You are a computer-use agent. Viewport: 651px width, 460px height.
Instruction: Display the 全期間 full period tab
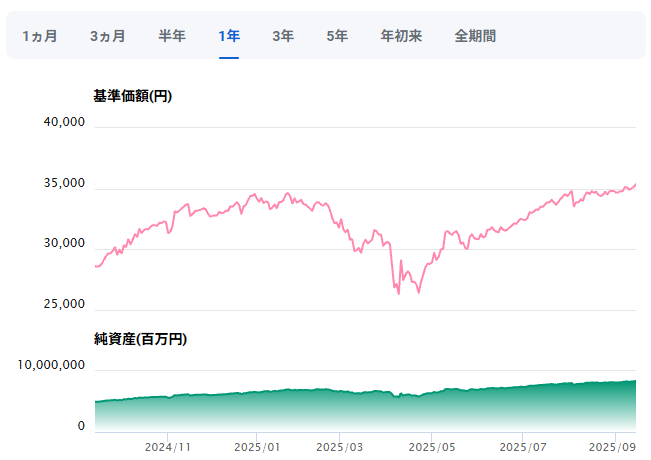point(475,36)
